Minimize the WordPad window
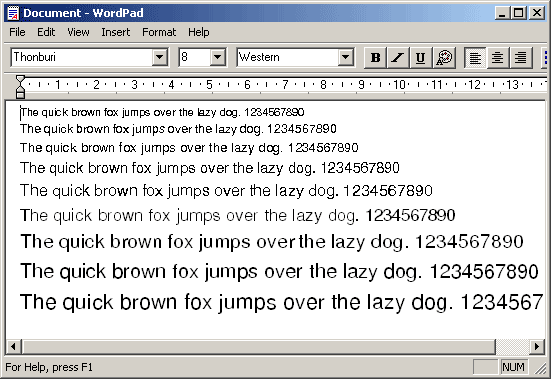The height and width of the screenshot is (379, 551). [502, 13]
